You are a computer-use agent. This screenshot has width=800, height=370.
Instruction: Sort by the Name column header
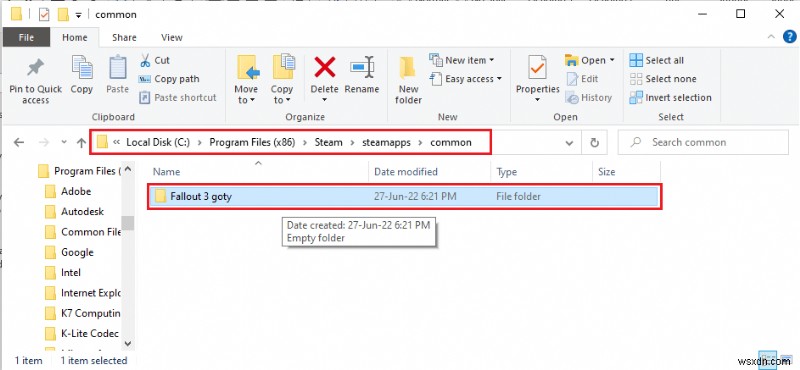point(258,172)
